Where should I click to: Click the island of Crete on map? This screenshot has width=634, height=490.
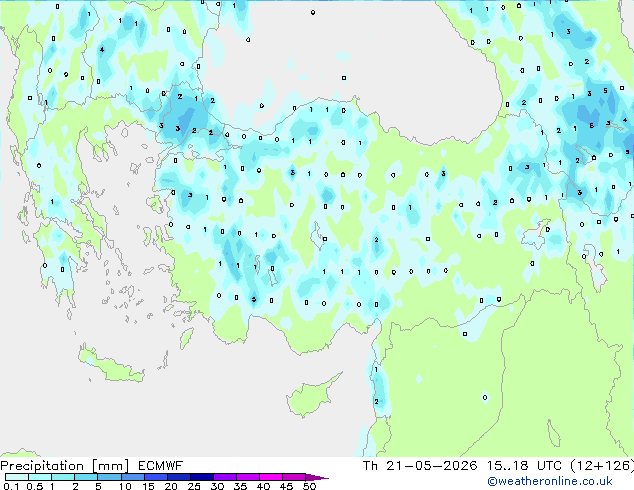[x=110, y=366]
